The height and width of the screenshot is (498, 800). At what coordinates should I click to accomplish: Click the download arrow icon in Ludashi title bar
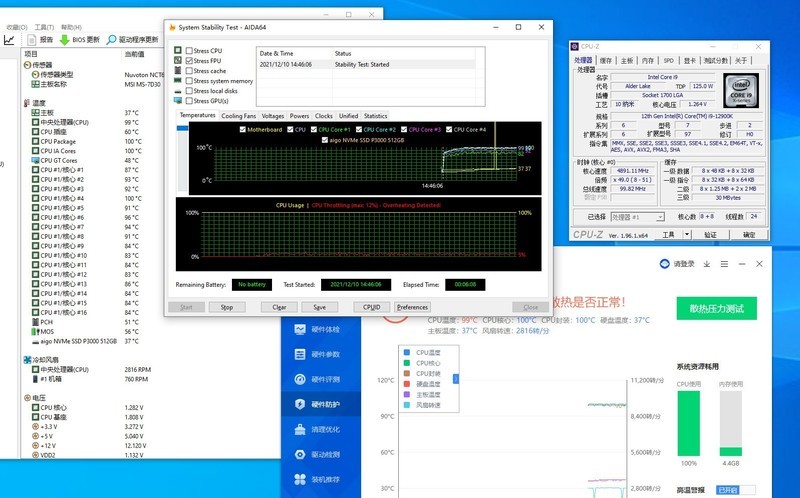tap(707, 264)
